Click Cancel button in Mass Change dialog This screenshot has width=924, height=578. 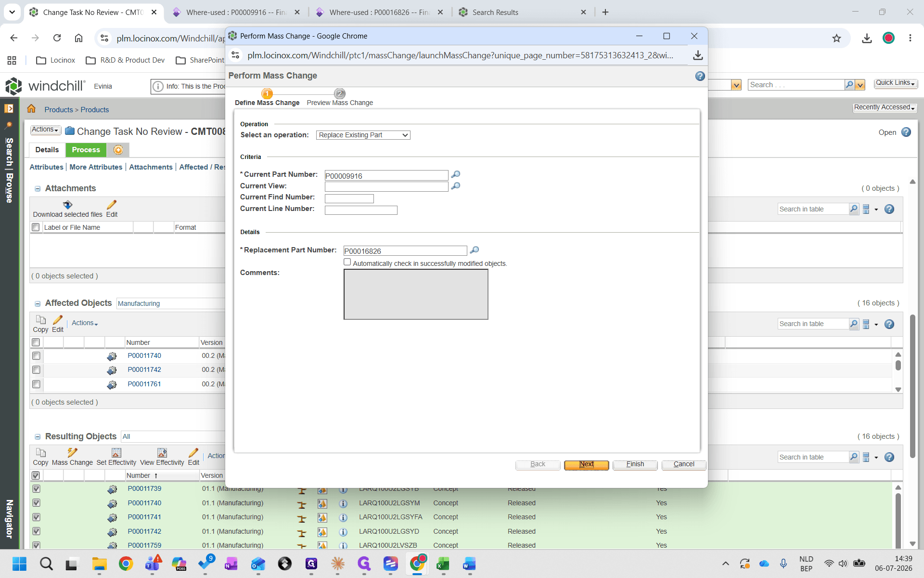[x=684, y=464]
